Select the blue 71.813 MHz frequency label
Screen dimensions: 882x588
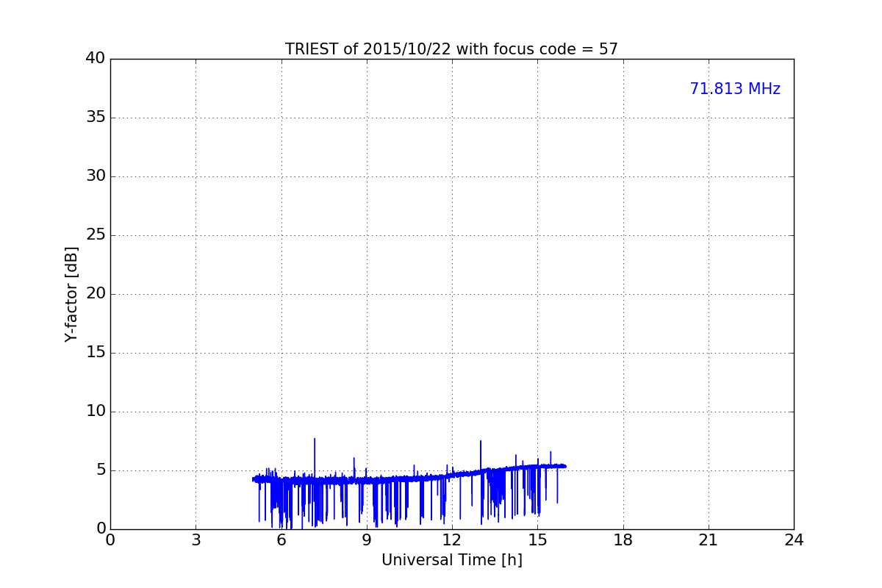tap(735, 89)
